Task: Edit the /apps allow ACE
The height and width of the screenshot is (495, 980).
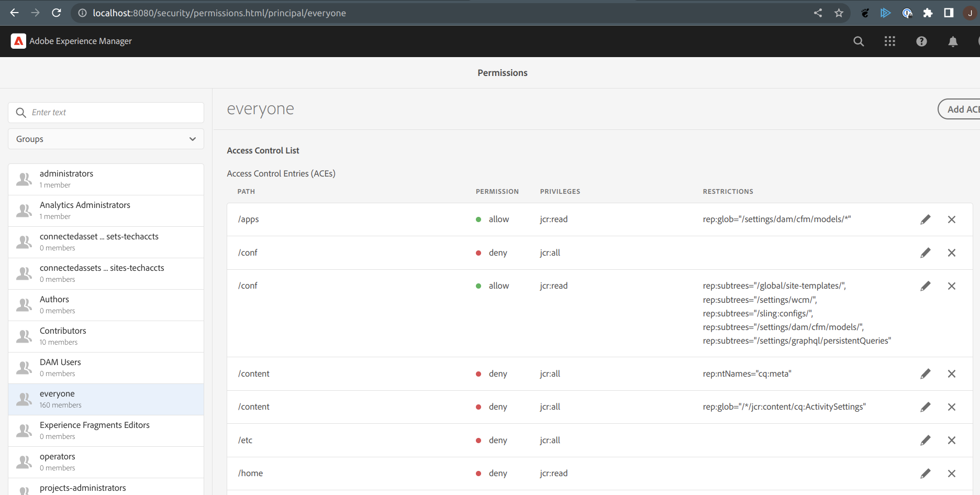Action: click(926, 219)
